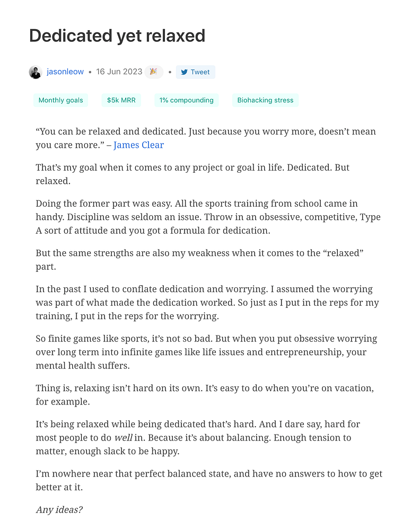
Task: Open the jasonleow profile link
Action: point(65,72)
